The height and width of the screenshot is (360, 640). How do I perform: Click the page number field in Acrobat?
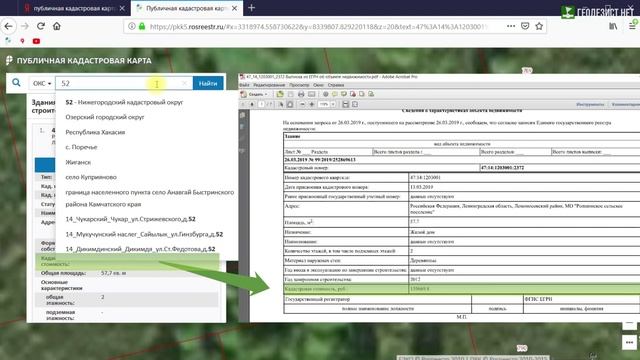(261, 104)
